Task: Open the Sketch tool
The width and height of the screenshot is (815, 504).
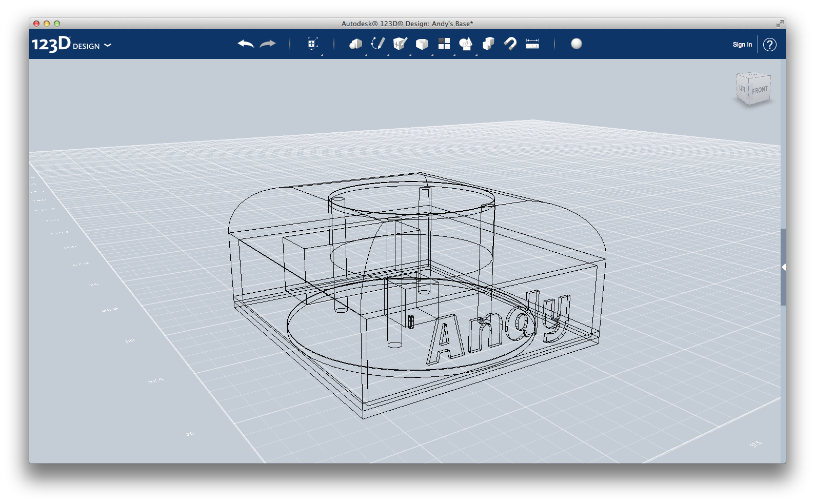Action: [x=378, y=44]
